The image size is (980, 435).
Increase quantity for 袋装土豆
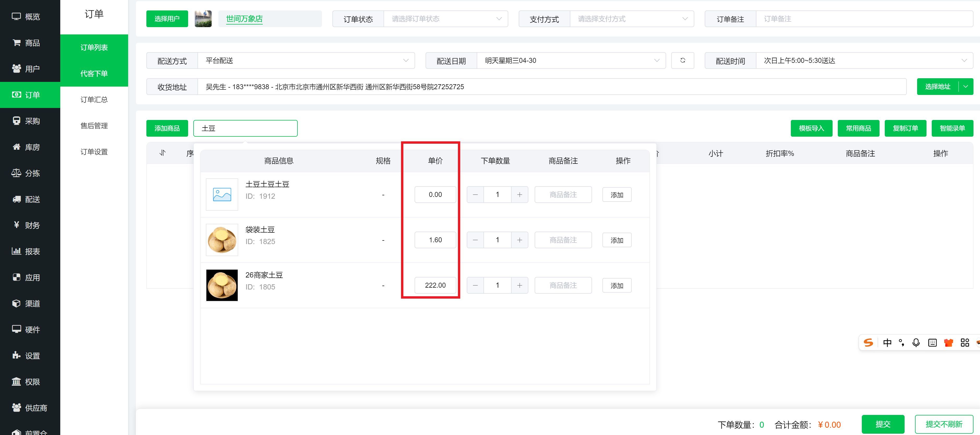point(519,240)
